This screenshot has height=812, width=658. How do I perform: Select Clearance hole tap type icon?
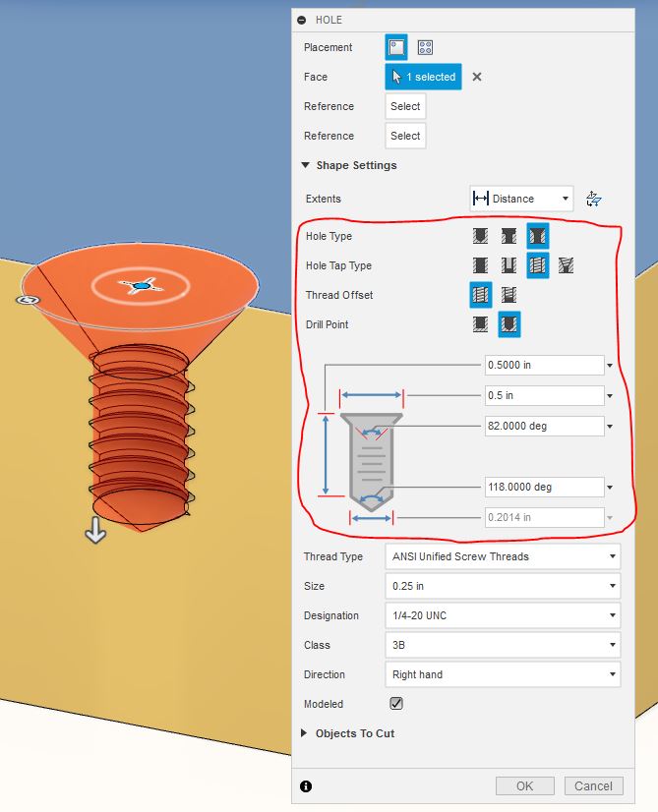coord(508,265)
